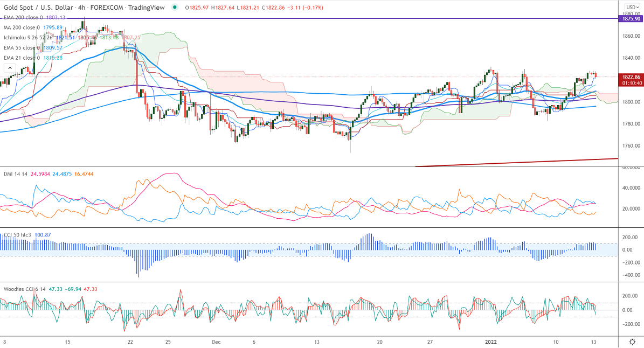Click the CCI value 100.87

pyautogui.click(x=43, y=235)
